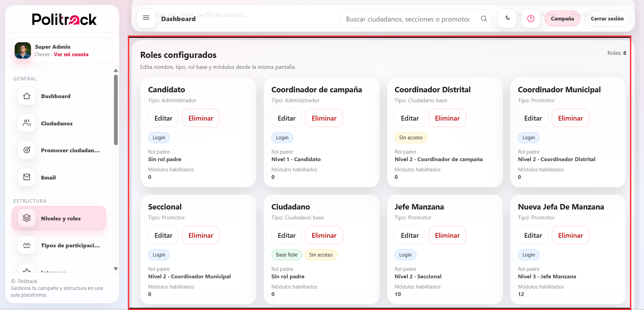Open the Intereses star item in sidebar
The height and width of the screenshot is (310, 644).
[x=27, y=271]
